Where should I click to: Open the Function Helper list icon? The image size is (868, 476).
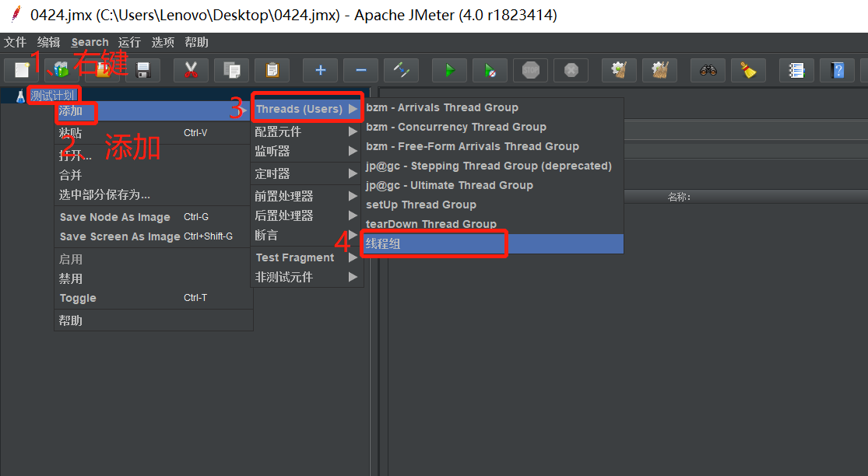click(x=796, y=70)
